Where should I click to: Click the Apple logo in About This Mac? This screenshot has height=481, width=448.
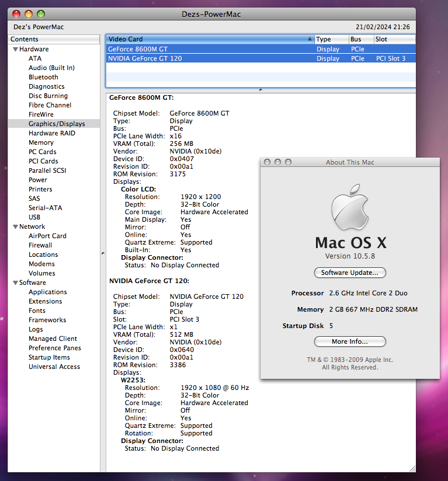(x=350, y=207)
